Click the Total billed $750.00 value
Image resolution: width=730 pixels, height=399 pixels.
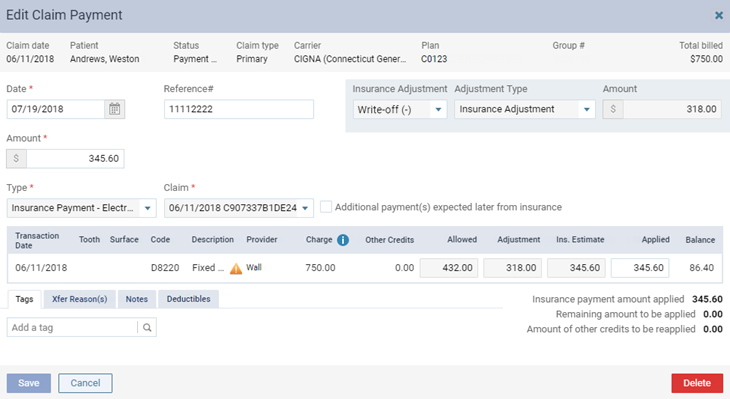[x=706, y=59]
